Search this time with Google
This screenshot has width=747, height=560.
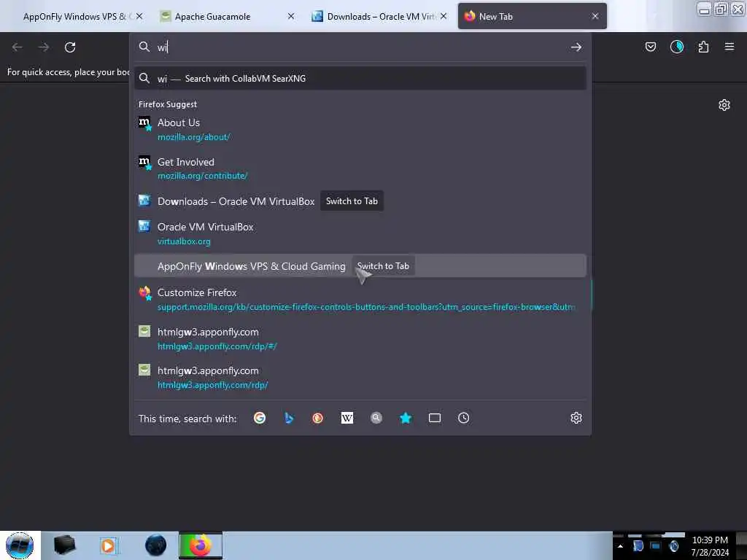pyautogui.click(x=260, y=418)
